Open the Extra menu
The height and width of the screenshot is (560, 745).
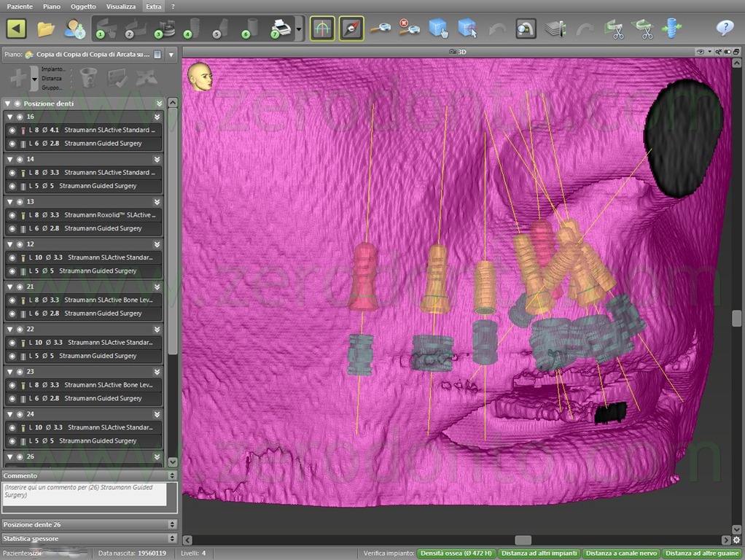pyautogui.click(x=154, y=7)
